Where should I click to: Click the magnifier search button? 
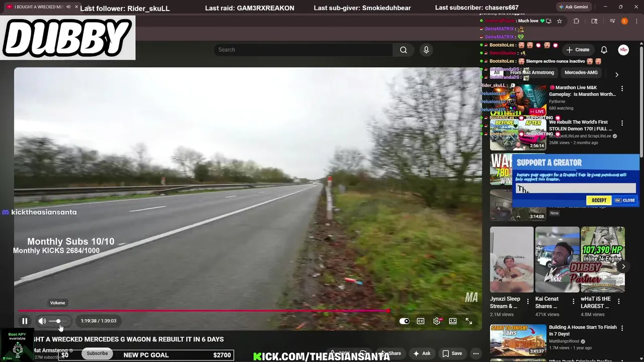point(404,50)
